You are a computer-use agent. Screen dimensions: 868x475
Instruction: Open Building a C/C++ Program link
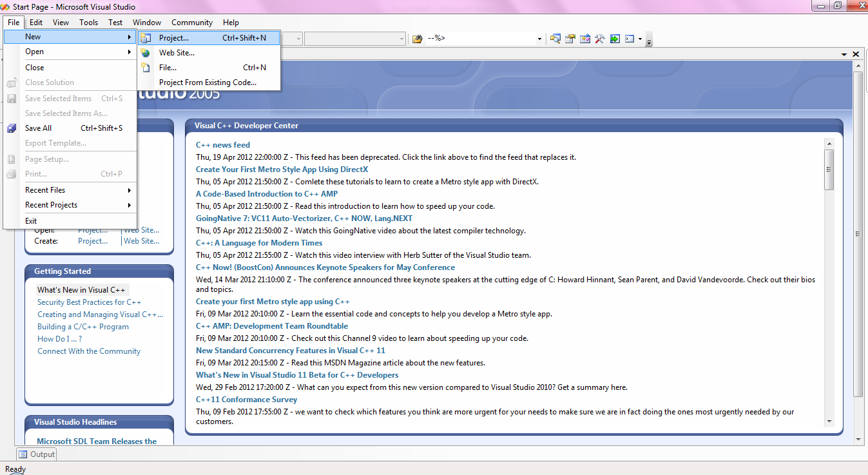pyautogui.click(x=83, y=327)
